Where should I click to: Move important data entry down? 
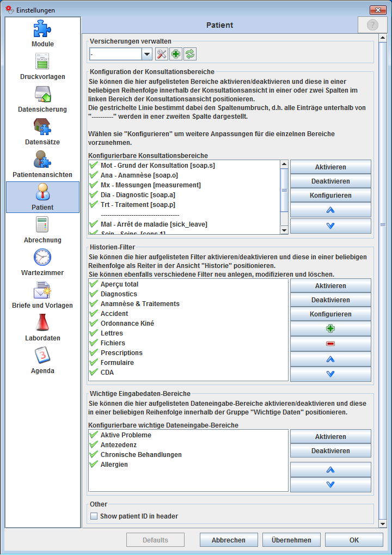[330, 484]
